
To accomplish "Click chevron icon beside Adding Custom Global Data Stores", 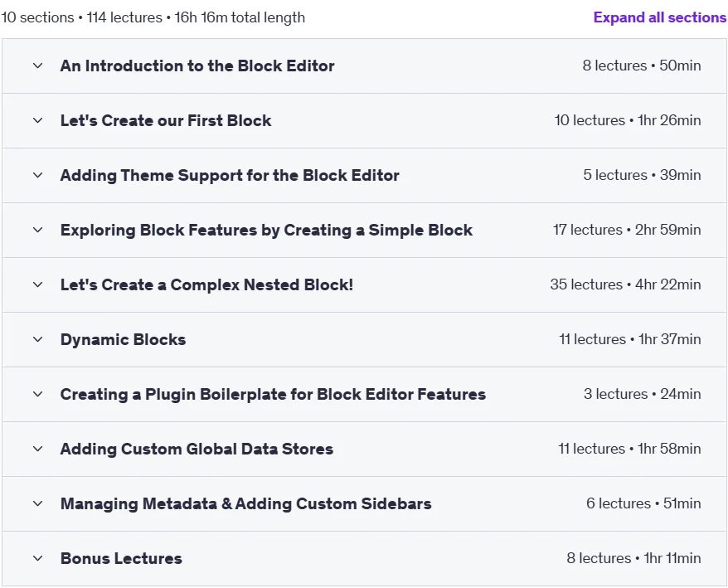I will (x=38, y=450).
